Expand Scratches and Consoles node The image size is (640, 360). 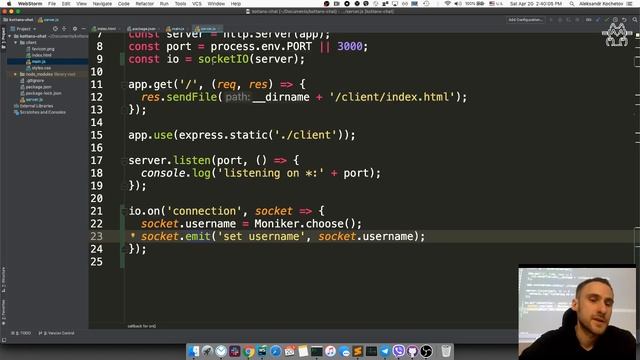(x=39, y=112)
